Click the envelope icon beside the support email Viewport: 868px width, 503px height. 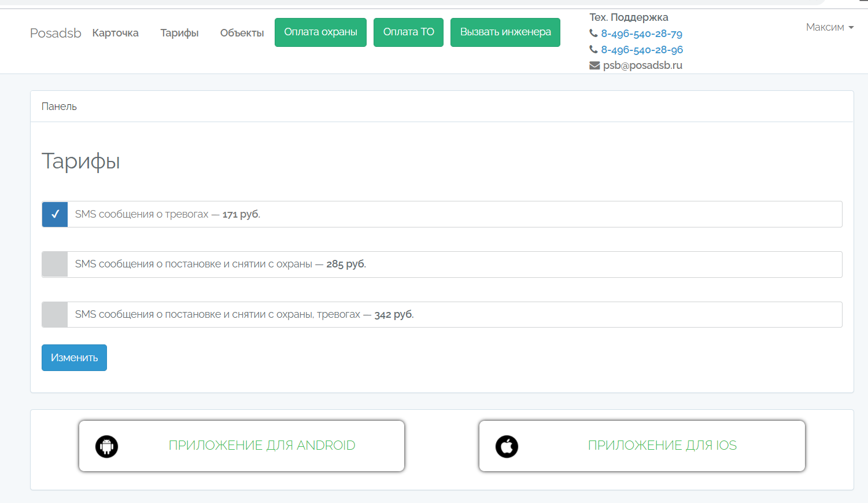coord(594,65)
